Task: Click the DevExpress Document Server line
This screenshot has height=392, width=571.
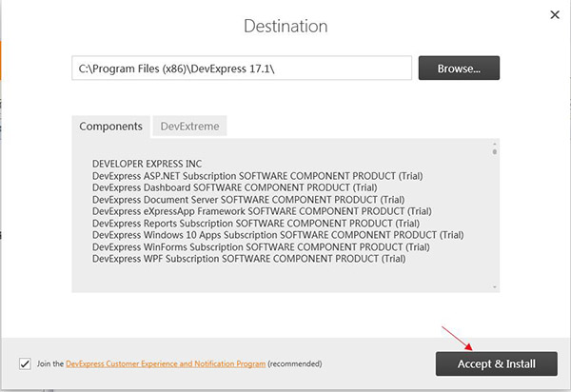Action: pyautogui.click(x=248, y=200)
